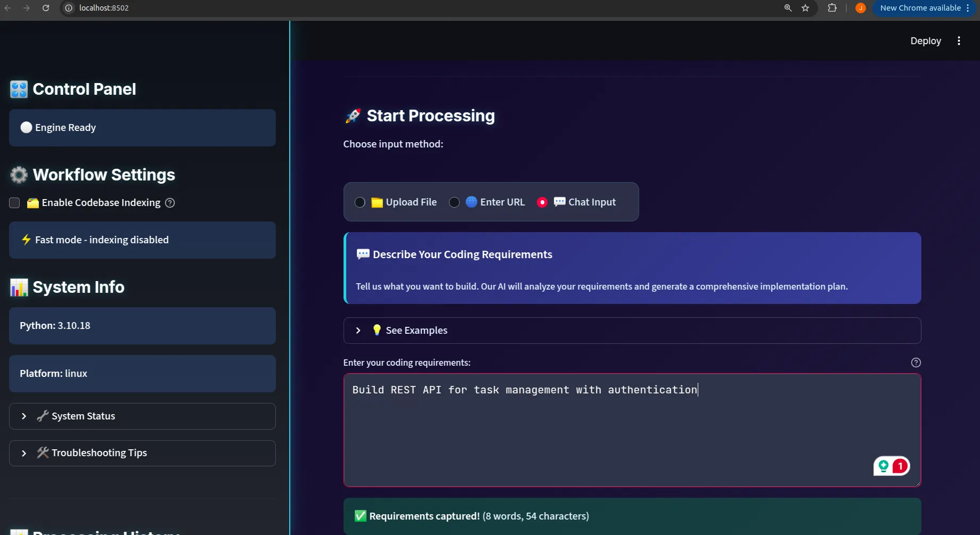
Task: Open the Chrome profile avatar
Action: click(860, 8)
